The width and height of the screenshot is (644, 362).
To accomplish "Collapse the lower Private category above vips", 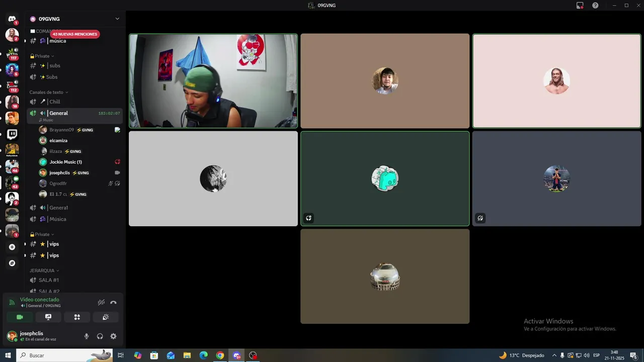I will [42, 234].
